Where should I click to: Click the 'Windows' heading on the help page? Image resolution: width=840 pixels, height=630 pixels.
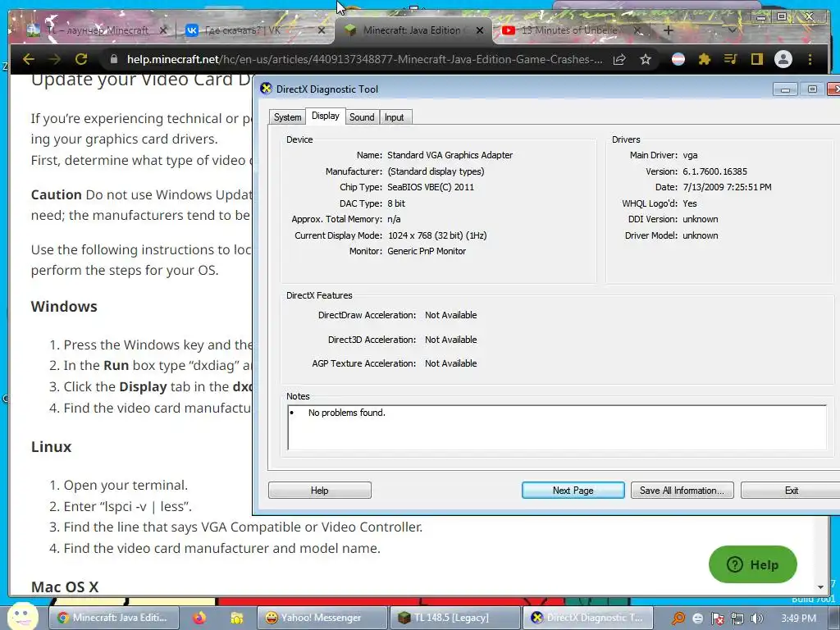click(64, 307)
